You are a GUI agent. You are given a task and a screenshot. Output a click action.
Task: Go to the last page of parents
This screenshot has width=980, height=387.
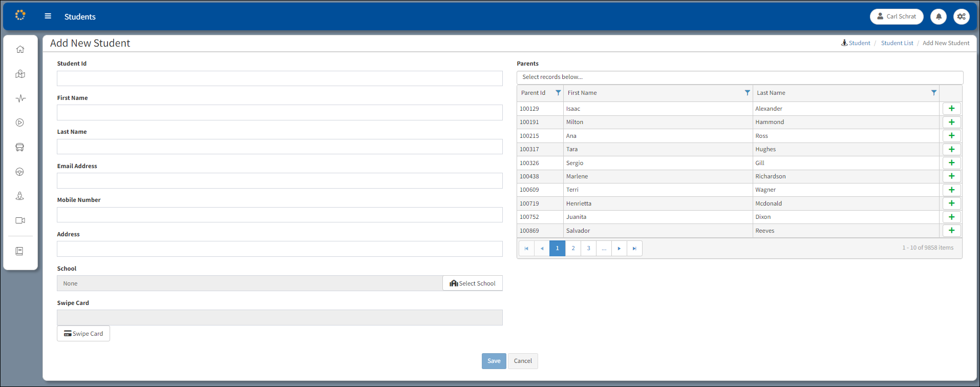[634, 248]
